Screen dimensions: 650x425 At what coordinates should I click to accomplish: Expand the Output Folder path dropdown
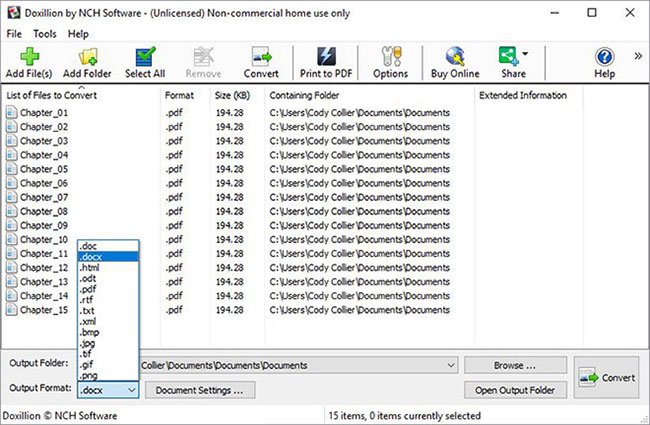[x=451, y=365]
